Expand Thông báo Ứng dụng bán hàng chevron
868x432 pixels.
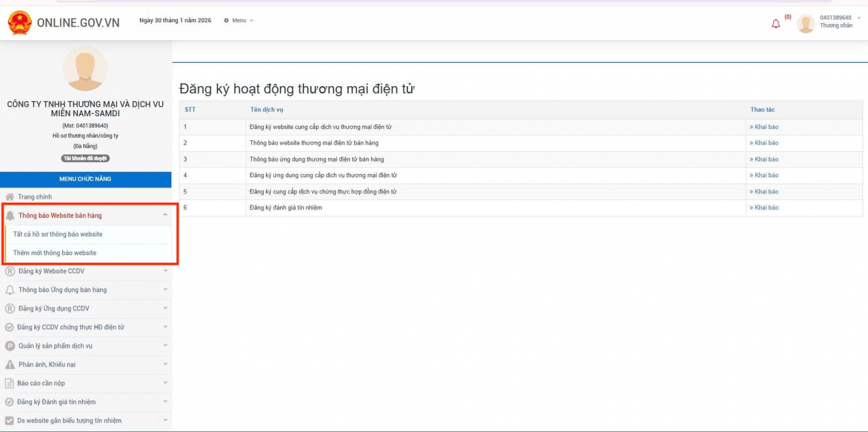click(165, 290)
